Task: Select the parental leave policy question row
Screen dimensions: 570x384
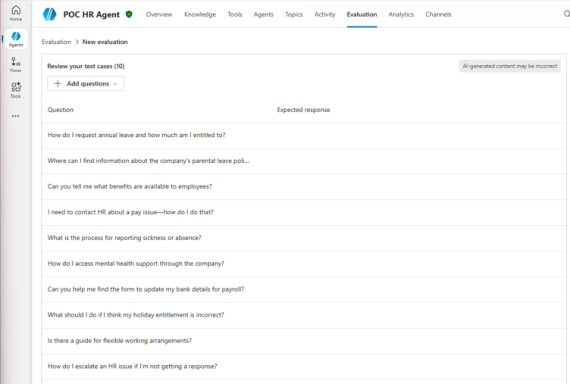Action: pos(304,161)
